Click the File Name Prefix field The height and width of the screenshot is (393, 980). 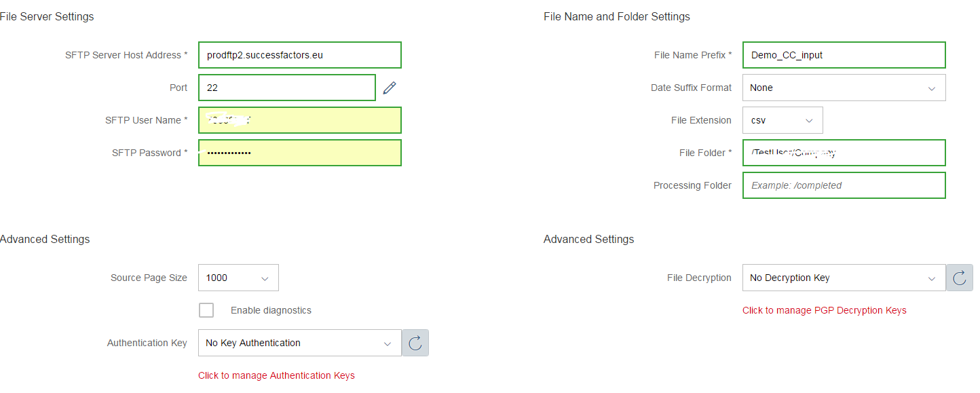click(x=844, y=55)
